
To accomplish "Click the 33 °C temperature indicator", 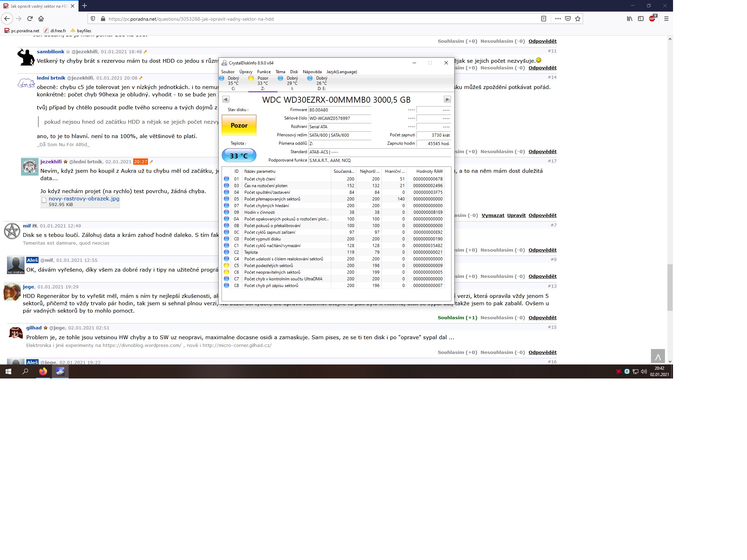I will click(239, 156).
